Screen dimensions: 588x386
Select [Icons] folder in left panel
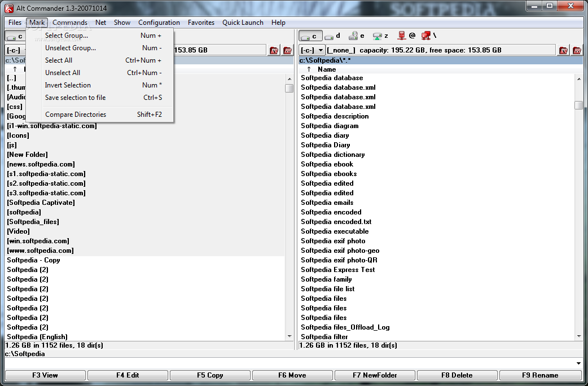pyautogui.click(x=18, y=135)
